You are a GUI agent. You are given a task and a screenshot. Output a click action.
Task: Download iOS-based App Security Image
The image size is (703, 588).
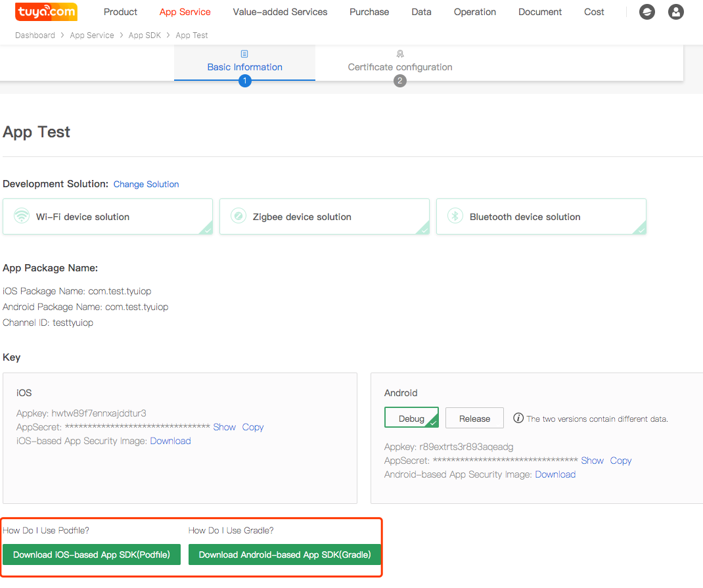[170, 441]
